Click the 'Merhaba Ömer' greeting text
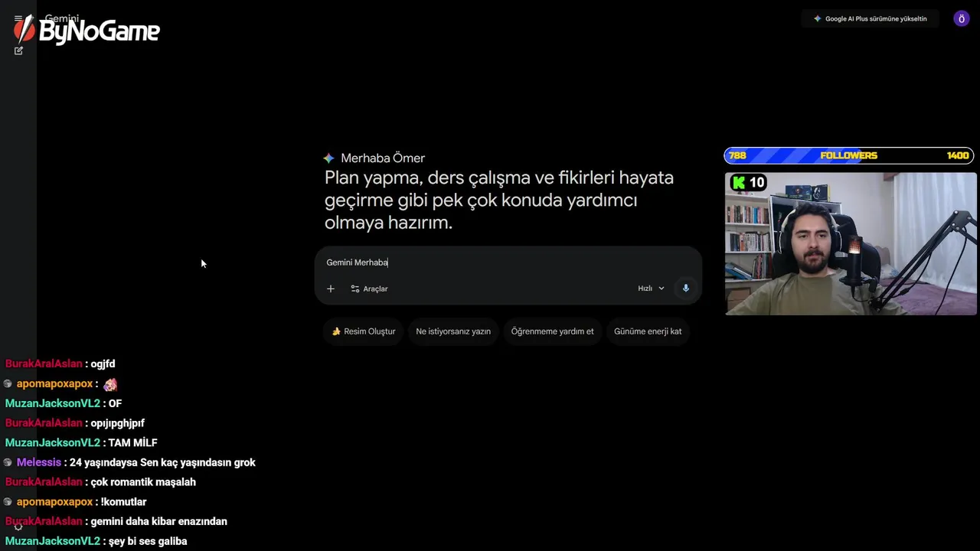 [x=383, y=158]
